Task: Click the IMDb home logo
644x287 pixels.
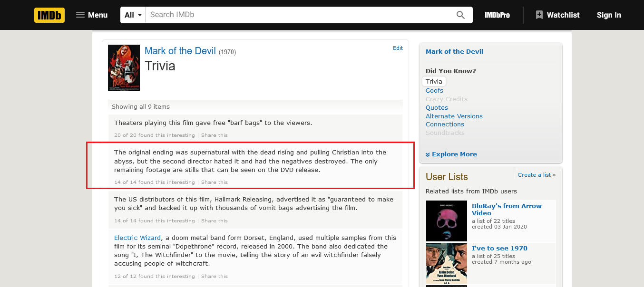Action: coord(49,15)
